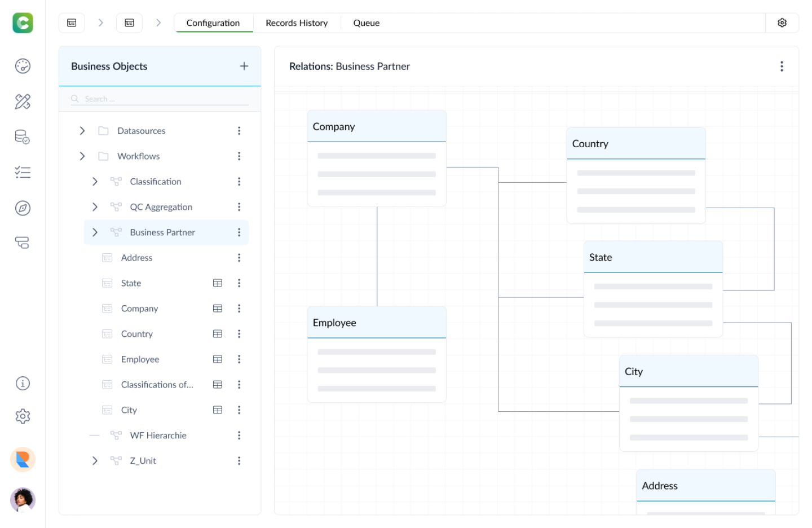Select the Country tree item
The width and height of the screenshot is (812, 528).
[x=137, y=334]
